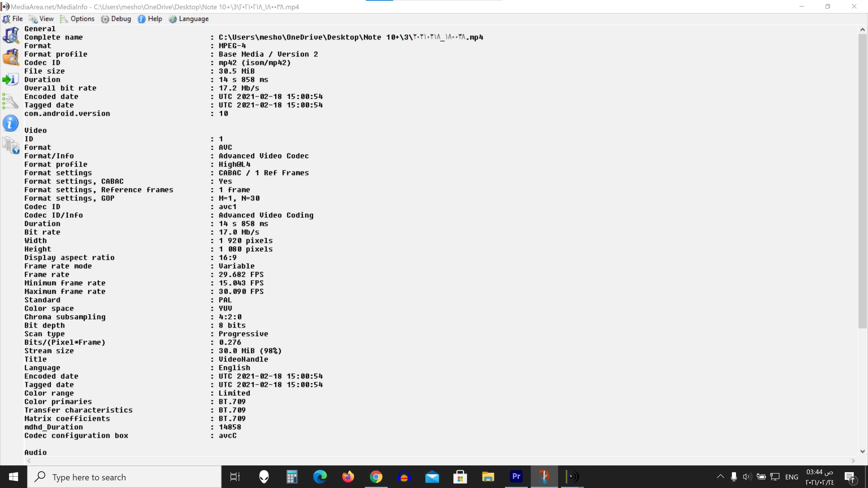This screenshot has width=868, height=488.
Task: Open Adobe Premiere Pro from the taskbar
Action: tap(516, 476)
